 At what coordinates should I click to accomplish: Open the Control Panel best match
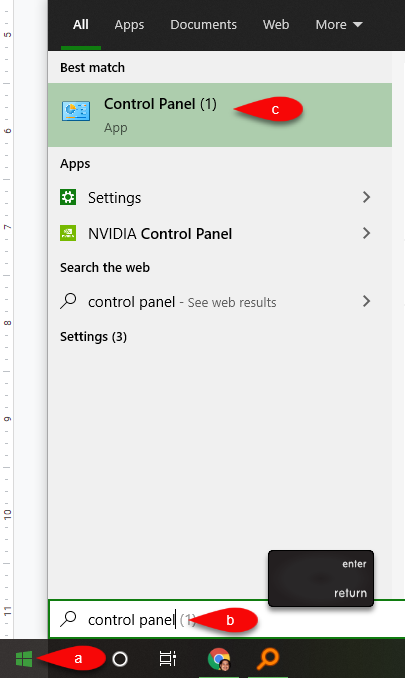(x=220, y=115)
